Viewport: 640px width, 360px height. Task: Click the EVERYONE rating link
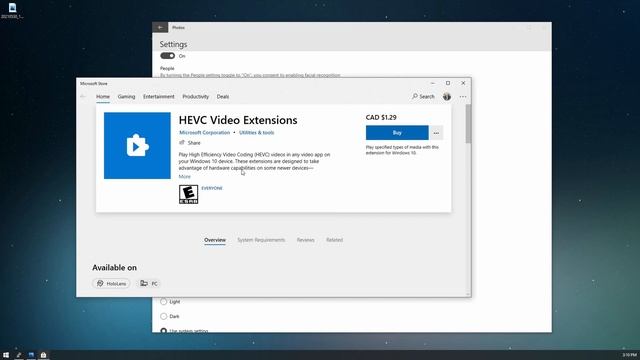point(212,188)
